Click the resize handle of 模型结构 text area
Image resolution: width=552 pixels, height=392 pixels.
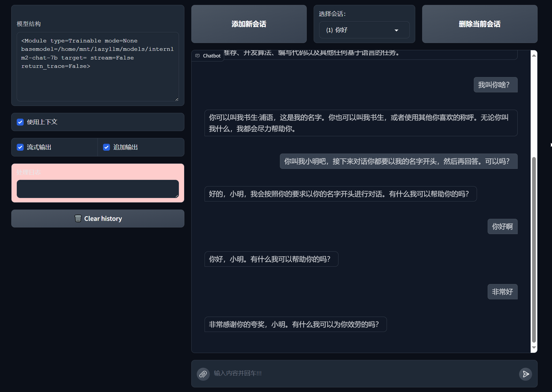(177, 99)
